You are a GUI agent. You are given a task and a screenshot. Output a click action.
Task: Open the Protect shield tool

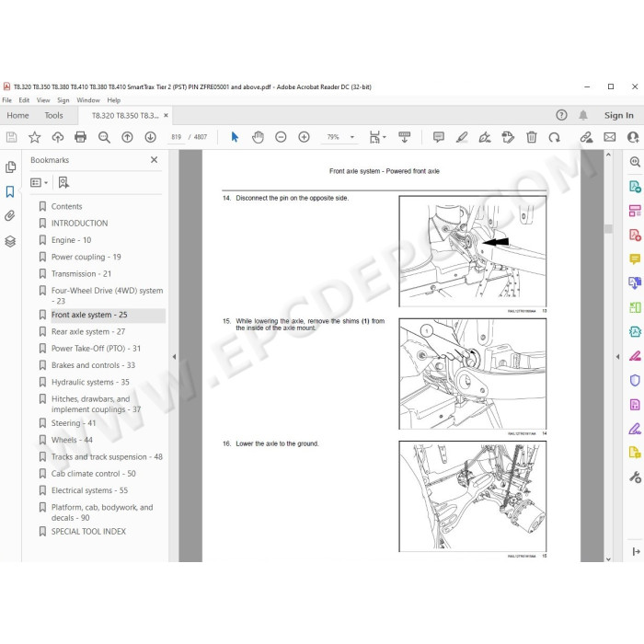coord(635,380)
